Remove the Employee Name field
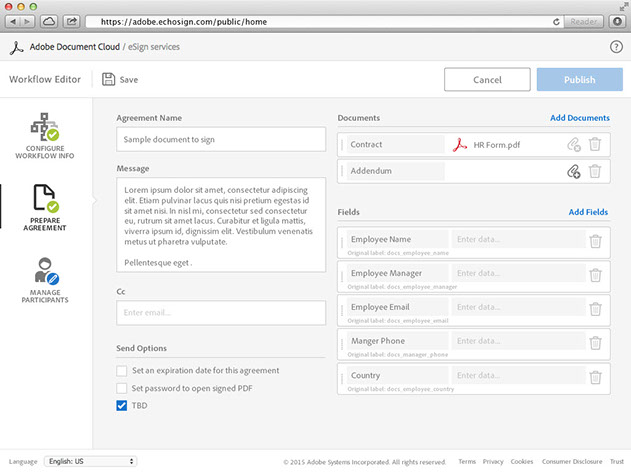 pyautogui.click(x=595, y=241)
